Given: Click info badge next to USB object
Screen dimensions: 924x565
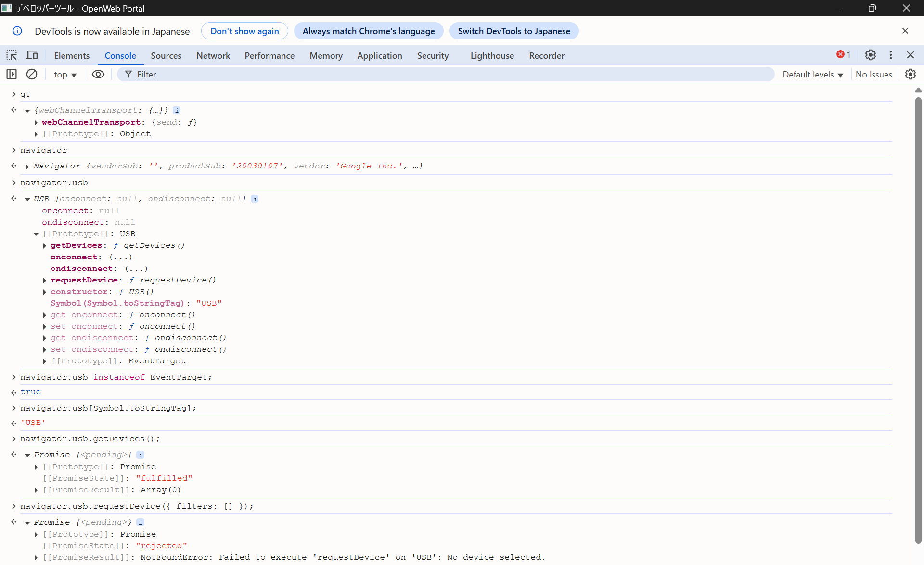Looking at the screenshot, I should tap(255, 199).
